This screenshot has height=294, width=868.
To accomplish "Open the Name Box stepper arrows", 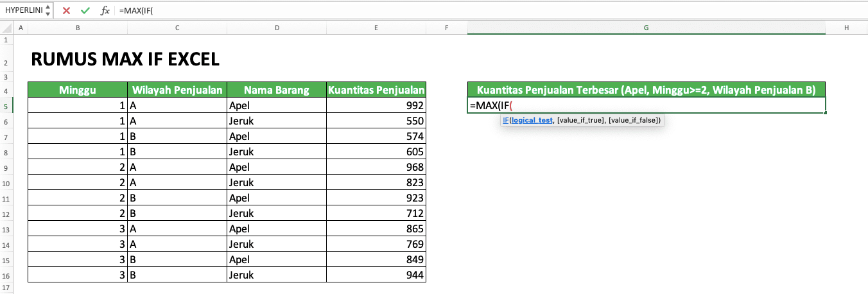I will coord(48,11).
